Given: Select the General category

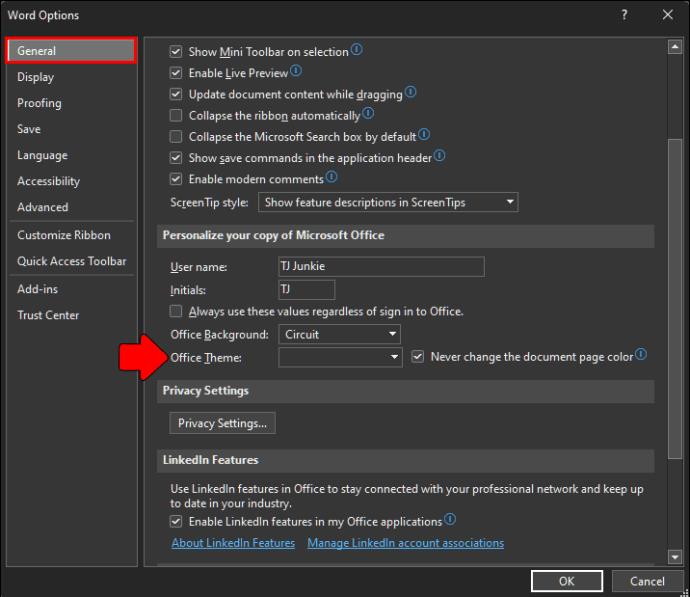Looking at the screenshot, I should click(x=71, y=51).
